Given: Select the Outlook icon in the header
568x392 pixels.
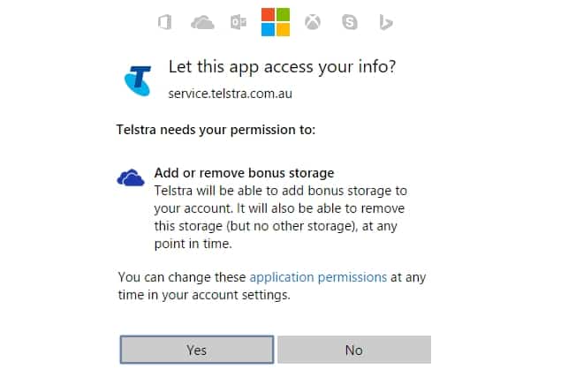Looking at the screenshot, I should pos(239,22).
